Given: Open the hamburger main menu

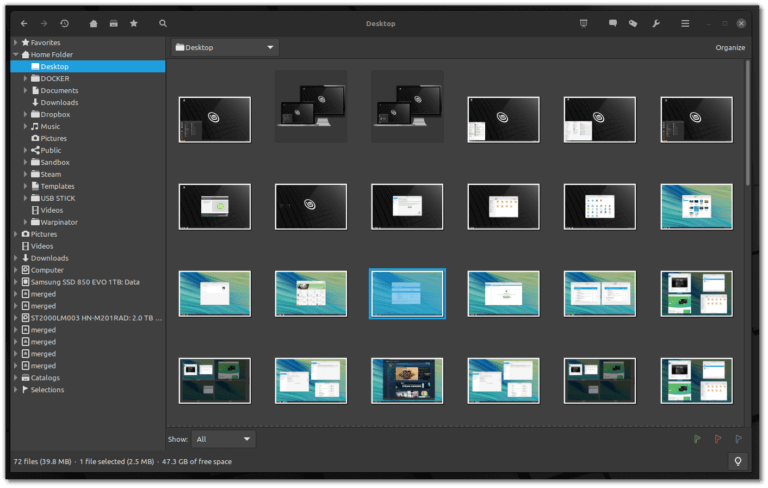Looking at the screenshot, I should point(685,24).
